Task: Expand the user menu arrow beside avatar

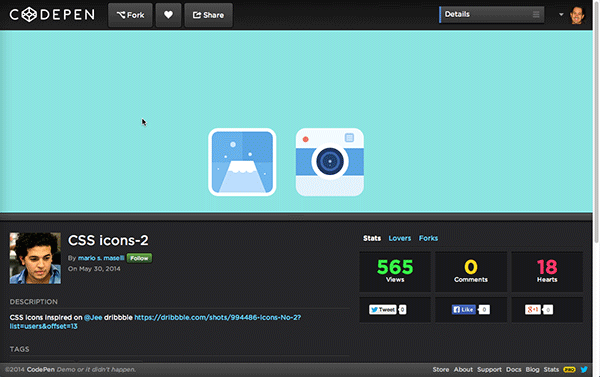Action: click(x=561, y=15)
